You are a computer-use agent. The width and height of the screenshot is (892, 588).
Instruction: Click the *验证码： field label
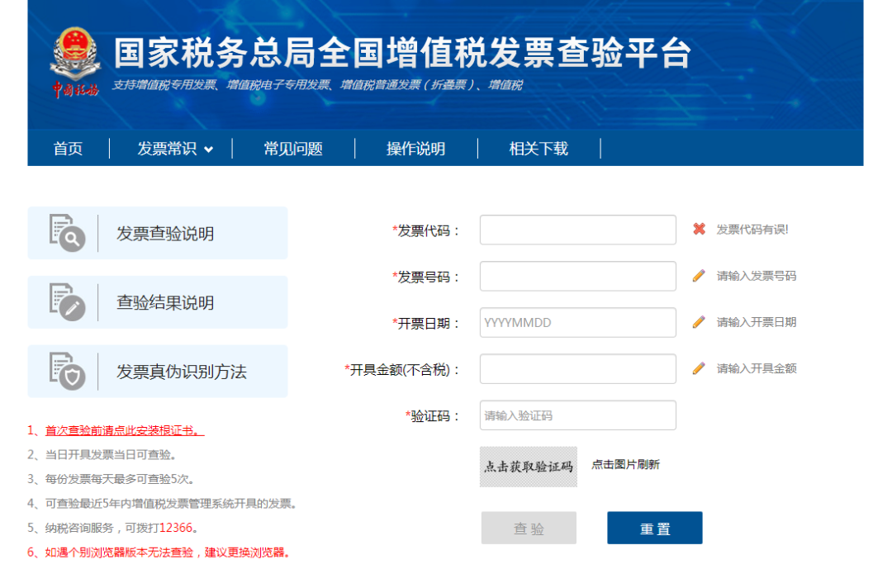(x=433, y=416)
